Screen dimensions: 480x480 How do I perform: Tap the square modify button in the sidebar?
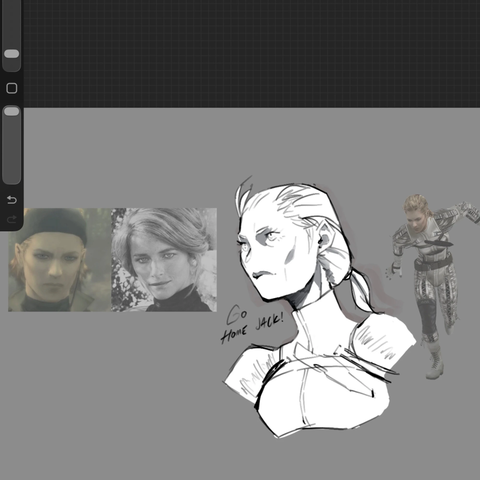coord(12,88)
